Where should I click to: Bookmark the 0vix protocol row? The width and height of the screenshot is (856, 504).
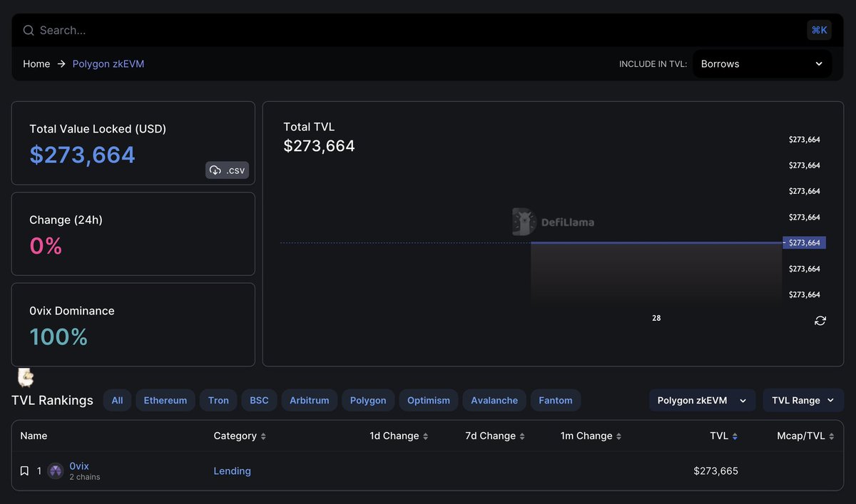click(x=24, y=470)
